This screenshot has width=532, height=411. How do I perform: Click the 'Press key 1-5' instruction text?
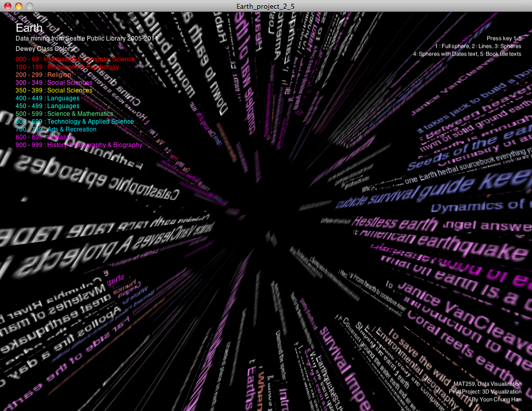pyautogui.click(x=503, y=38)
